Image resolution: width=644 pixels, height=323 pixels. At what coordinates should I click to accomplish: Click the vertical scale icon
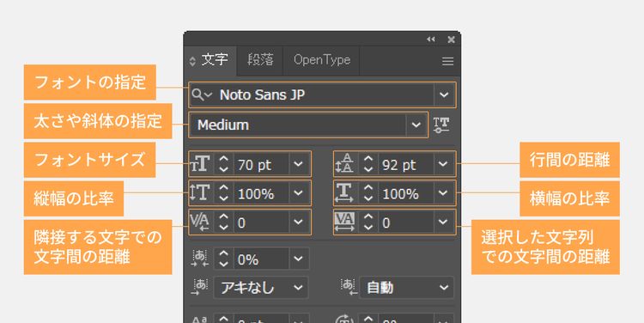coord(200,193)
